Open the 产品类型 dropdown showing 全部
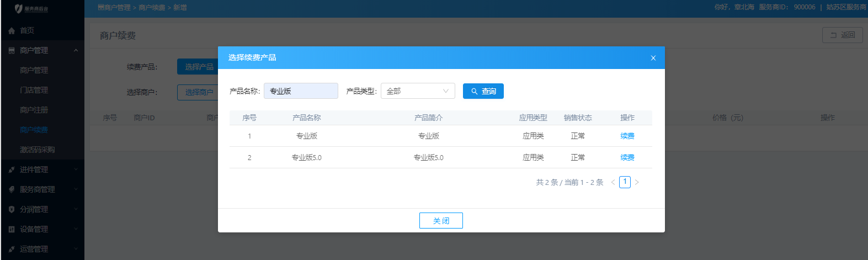 pos(418,91)
